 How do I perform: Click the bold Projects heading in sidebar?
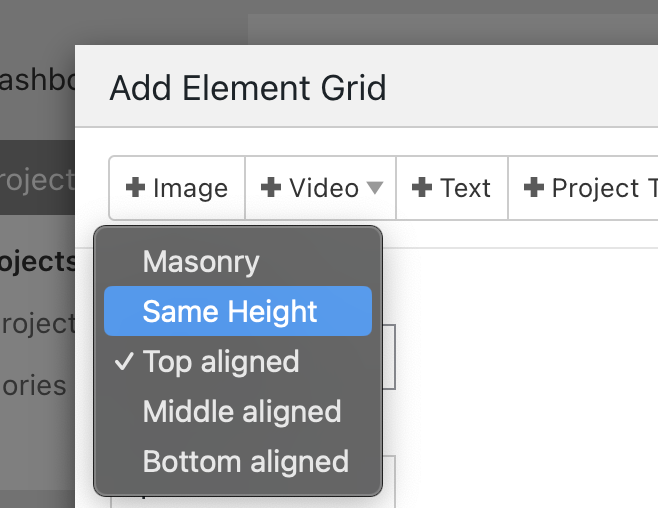[38, 261]
